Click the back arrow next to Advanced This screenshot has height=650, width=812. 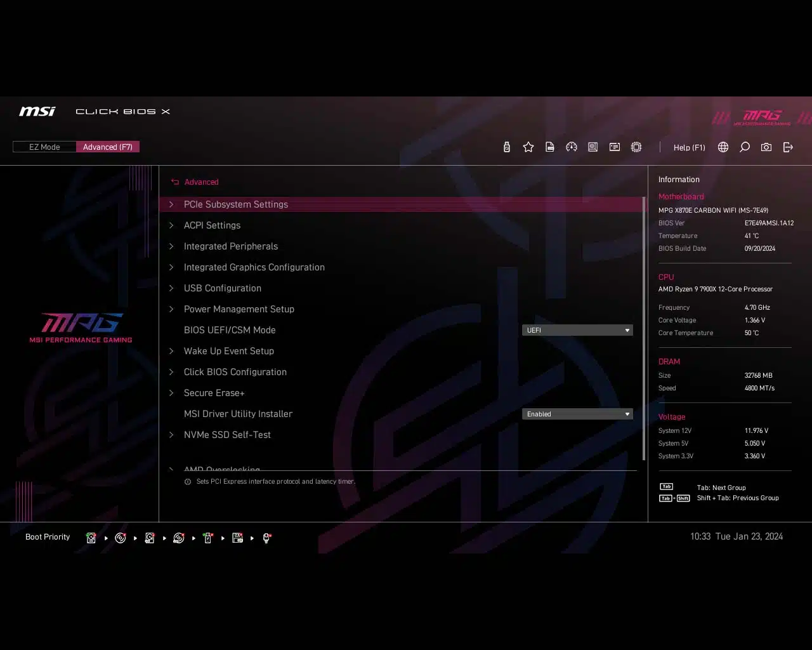[x=175, y=182]
